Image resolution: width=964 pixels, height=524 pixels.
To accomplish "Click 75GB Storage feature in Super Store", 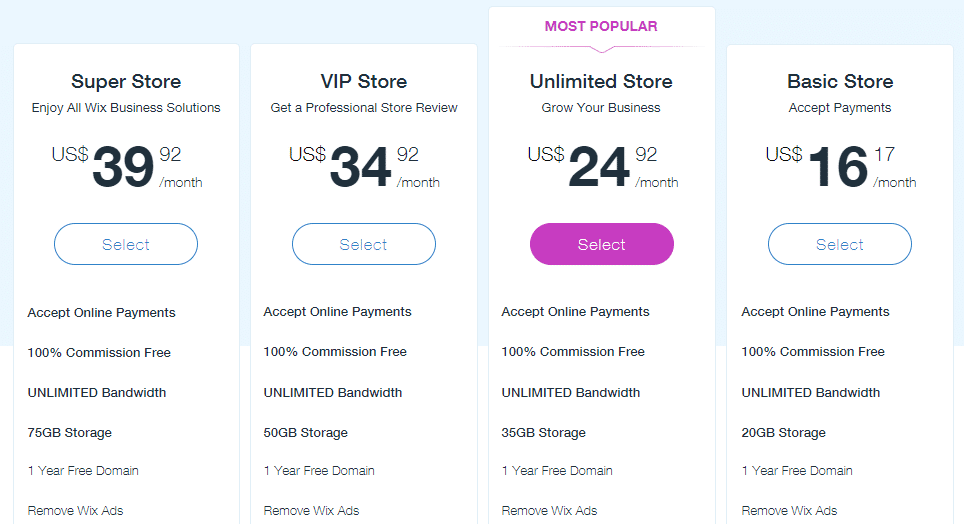I will coord(70,433).
